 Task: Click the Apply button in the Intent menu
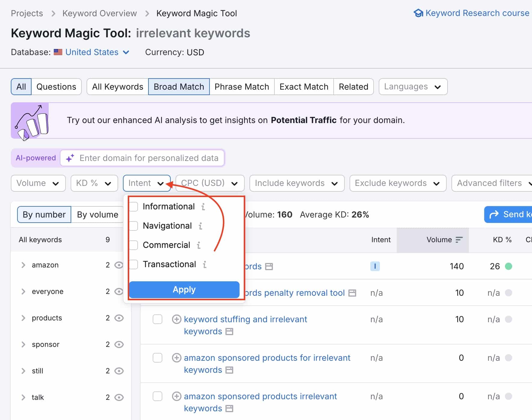pos(184,290)
